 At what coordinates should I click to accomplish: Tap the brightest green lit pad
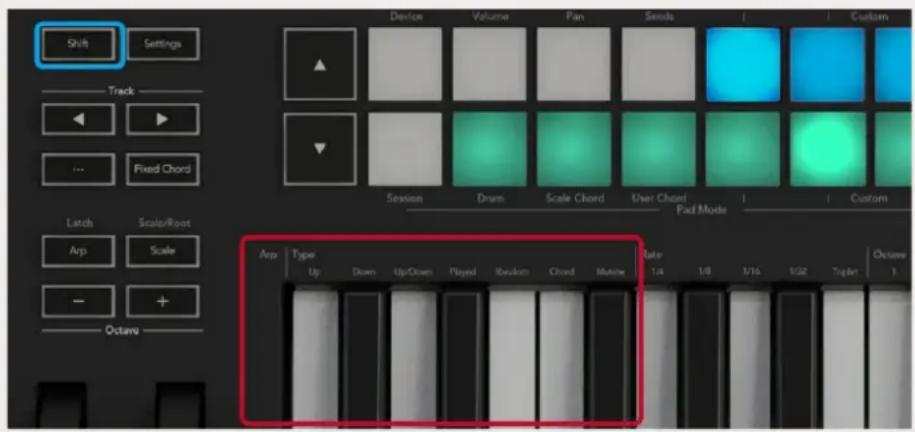click(x=827, y=149)
